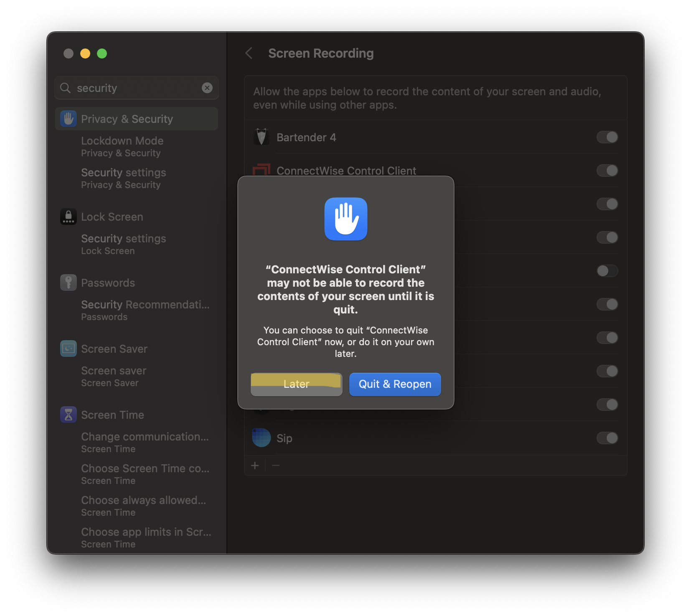Toggle Bartender 4 screen recording switch
691x616 pixels.
point(607,137)
